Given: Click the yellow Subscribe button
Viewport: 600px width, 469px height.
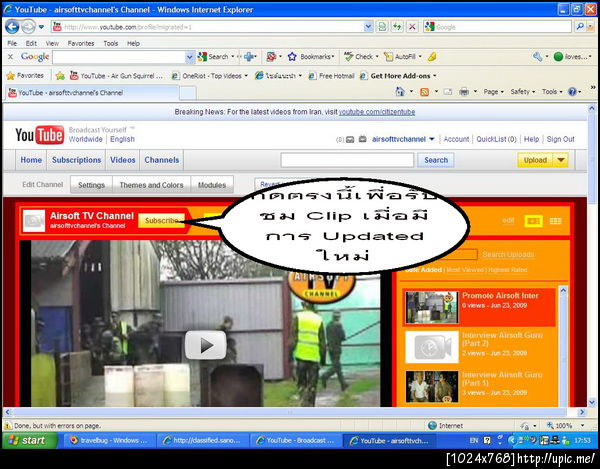Looking at the screenshot, I should pyautogui.click(x=161, y=221).
